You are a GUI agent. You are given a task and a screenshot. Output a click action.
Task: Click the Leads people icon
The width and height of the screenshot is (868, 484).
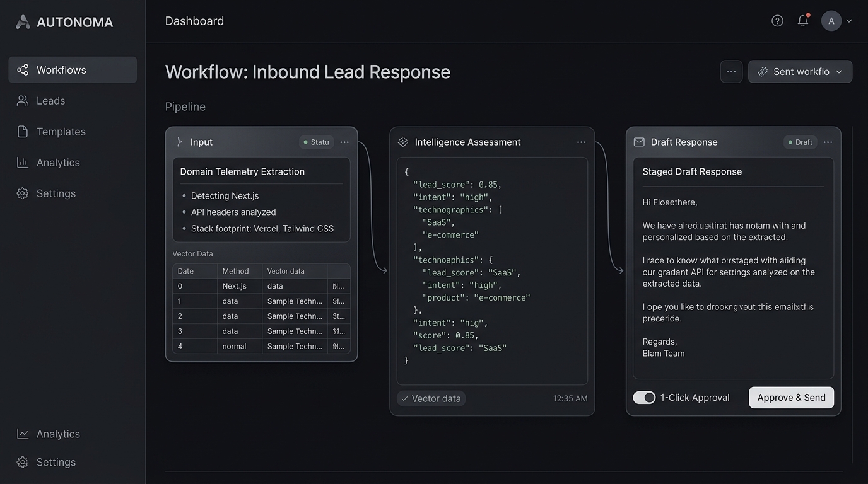pyautogui.click(x=23, y=101)
